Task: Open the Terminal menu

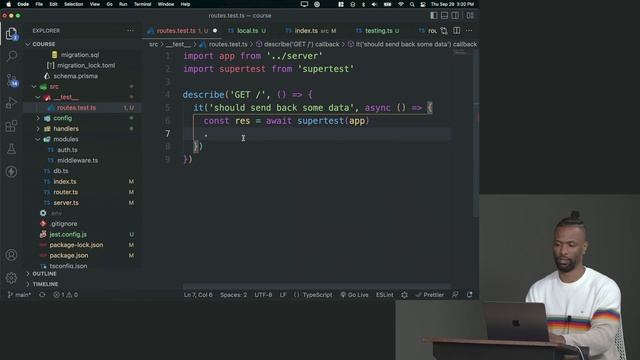Action: click(x=142, y=4)
